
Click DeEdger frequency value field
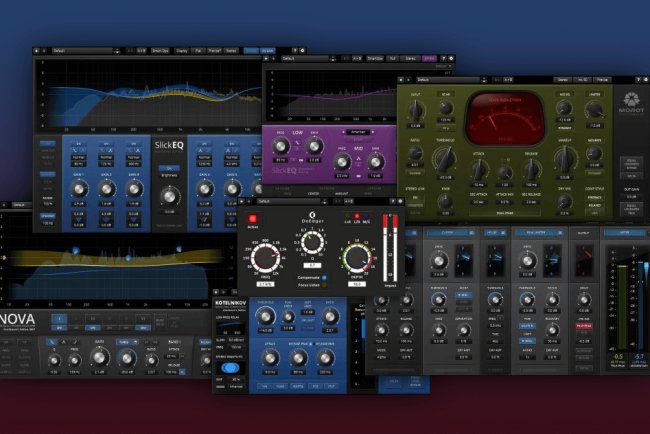tap(265, 284)
